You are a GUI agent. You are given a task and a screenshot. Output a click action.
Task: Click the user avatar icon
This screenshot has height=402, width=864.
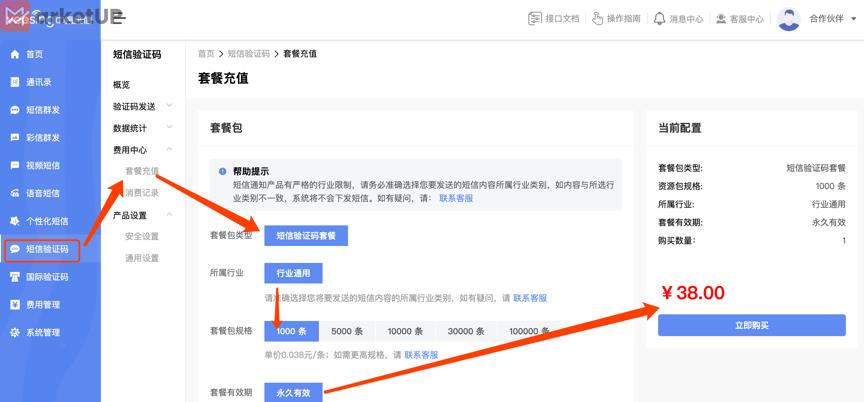(x=789, y=19)
